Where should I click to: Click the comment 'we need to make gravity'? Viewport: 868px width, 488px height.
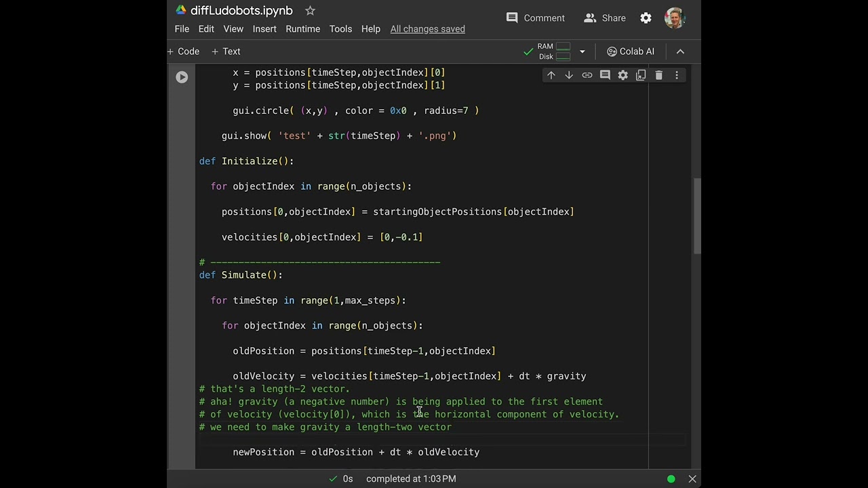point(325,428)
